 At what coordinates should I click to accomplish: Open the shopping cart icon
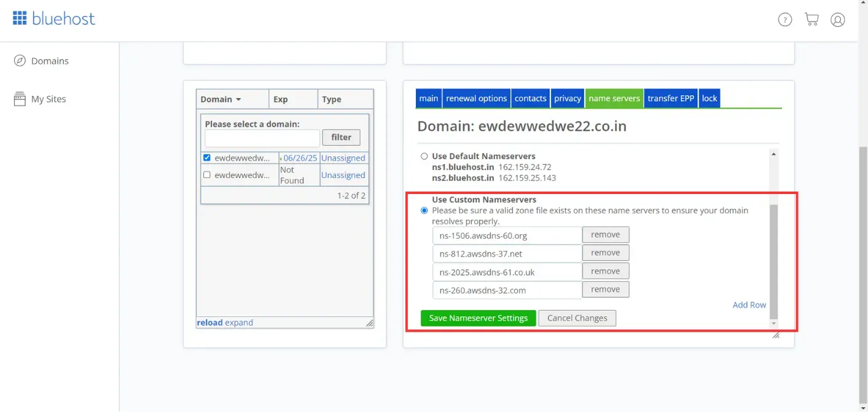(811, 20)
